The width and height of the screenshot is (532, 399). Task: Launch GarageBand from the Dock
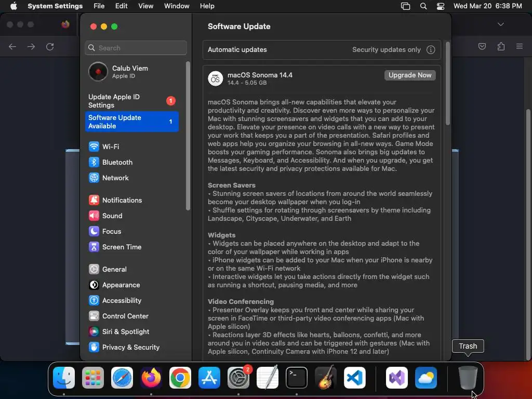[326, 378]
